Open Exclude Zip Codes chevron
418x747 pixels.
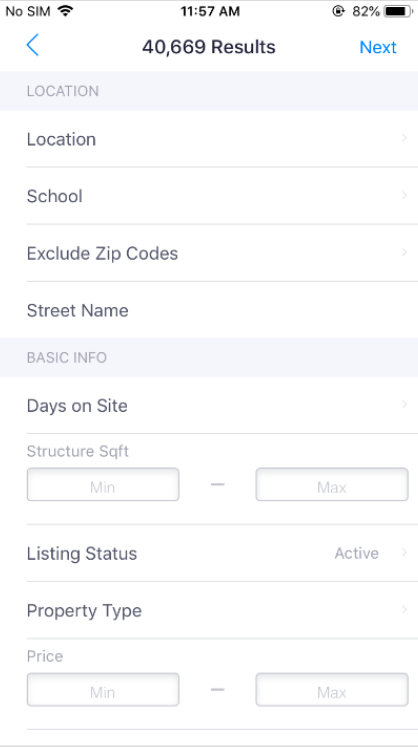tap(404, 252)
